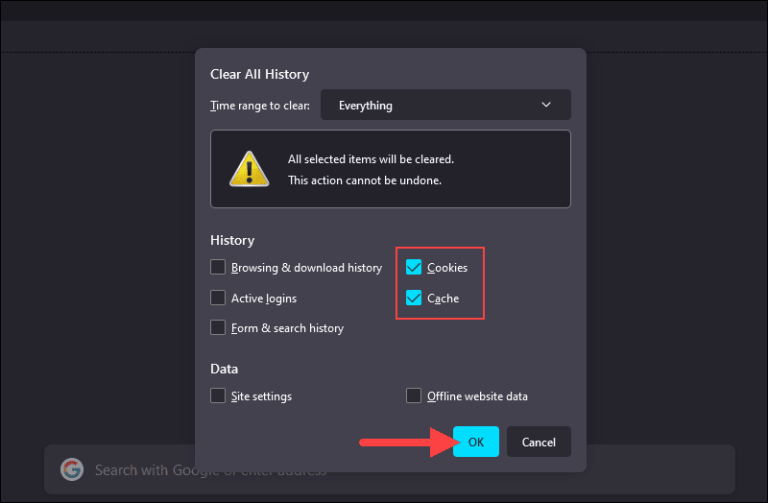Image resolution: width=768 pixels, height=503 pixels.
Task: Click the Google logo in search bar
Action: pos(72,469)
